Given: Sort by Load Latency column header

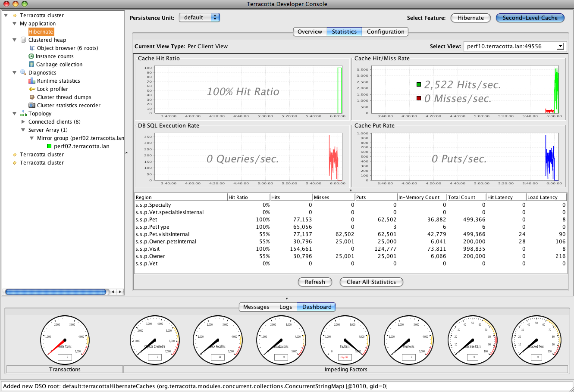Looking at the screenshot, I should click(546, 197).
